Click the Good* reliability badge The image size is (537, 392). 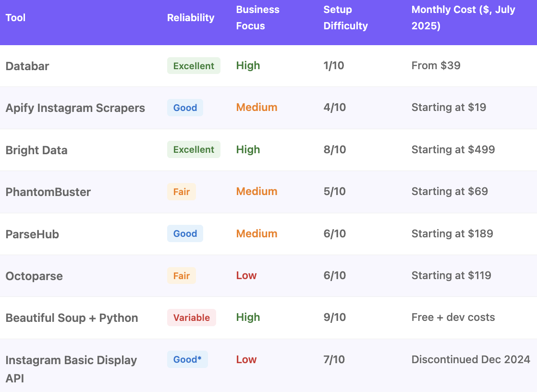pos(187,359)
